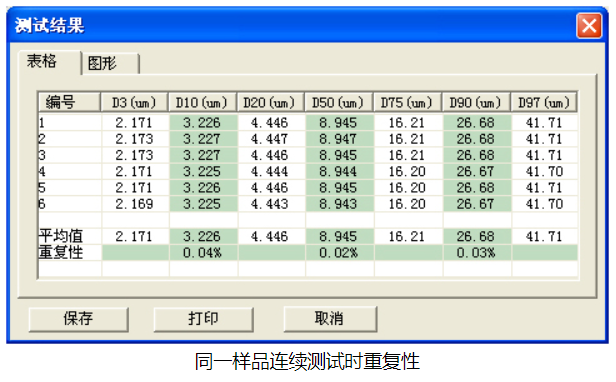Click D3 value 2.173 in row 3
616x382 pixels.
[134, 155]
